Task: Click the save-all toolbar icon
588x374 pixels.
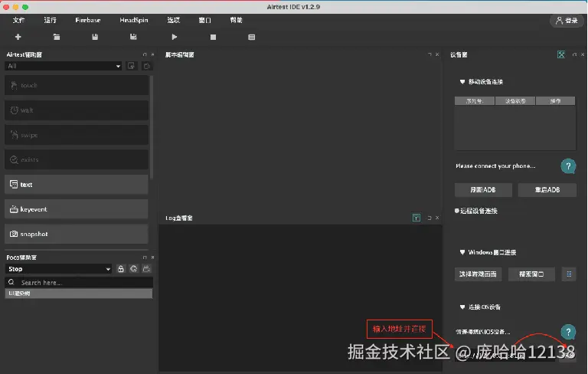Action: 133,37
